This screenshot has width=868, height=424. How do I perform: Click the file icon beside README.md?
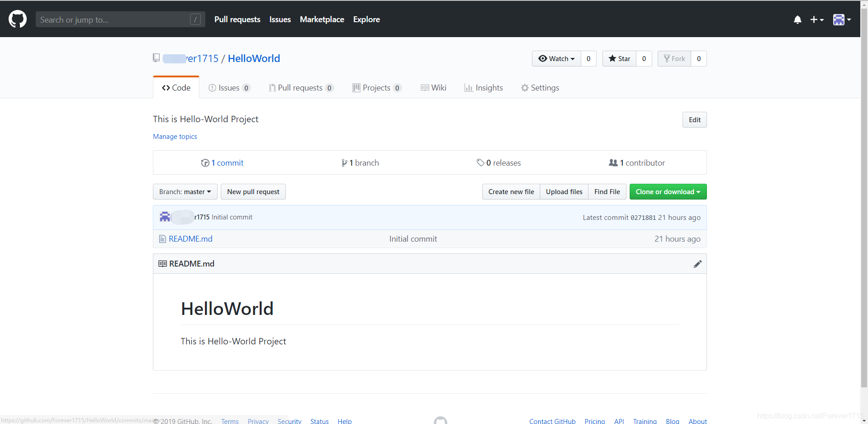162,239
